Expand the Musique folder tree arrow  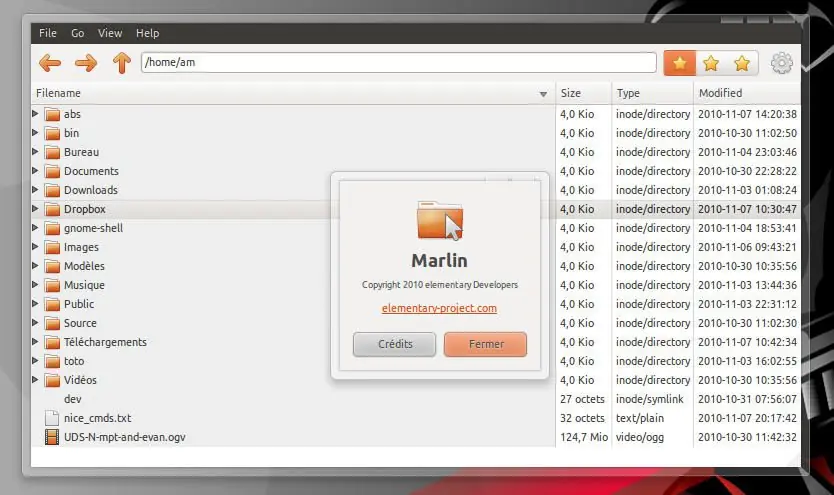tap(35, 284)
